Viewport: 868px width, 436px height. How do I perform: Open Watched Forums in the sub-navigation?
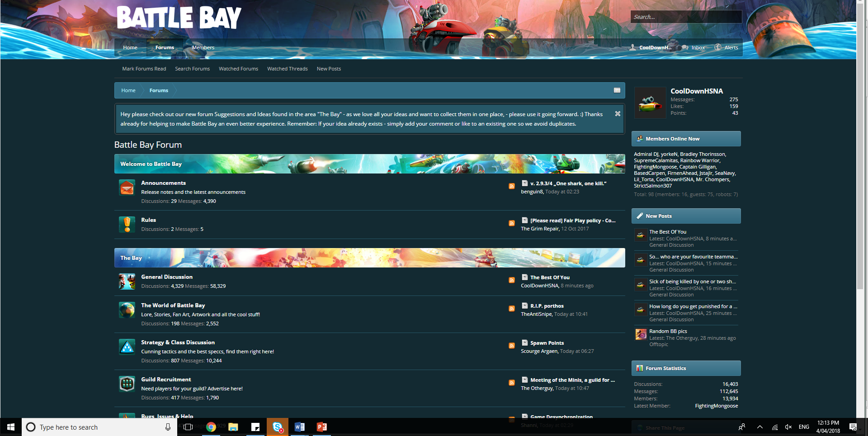239,69
